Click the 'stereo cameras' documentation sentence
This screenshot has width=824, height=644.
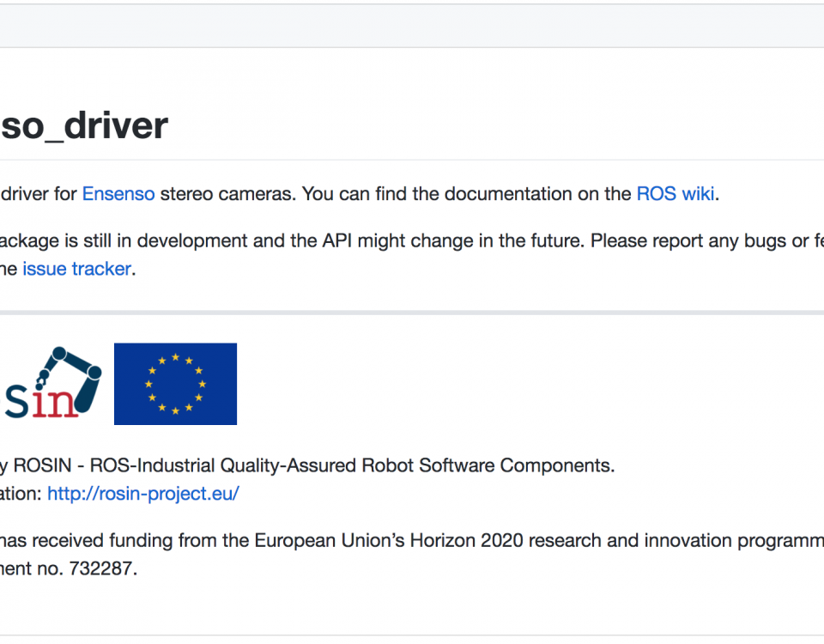pos(360,194)
